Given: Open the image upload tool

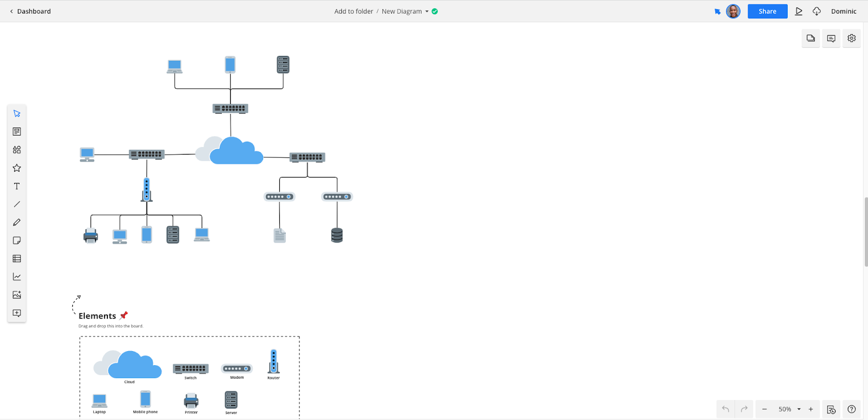Looking at the screenshot, I should 17,295.
